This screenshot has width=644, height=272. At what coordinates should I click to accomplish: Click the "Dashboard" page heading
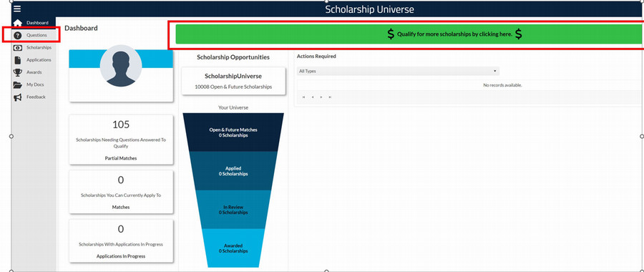tap(82, 28)
